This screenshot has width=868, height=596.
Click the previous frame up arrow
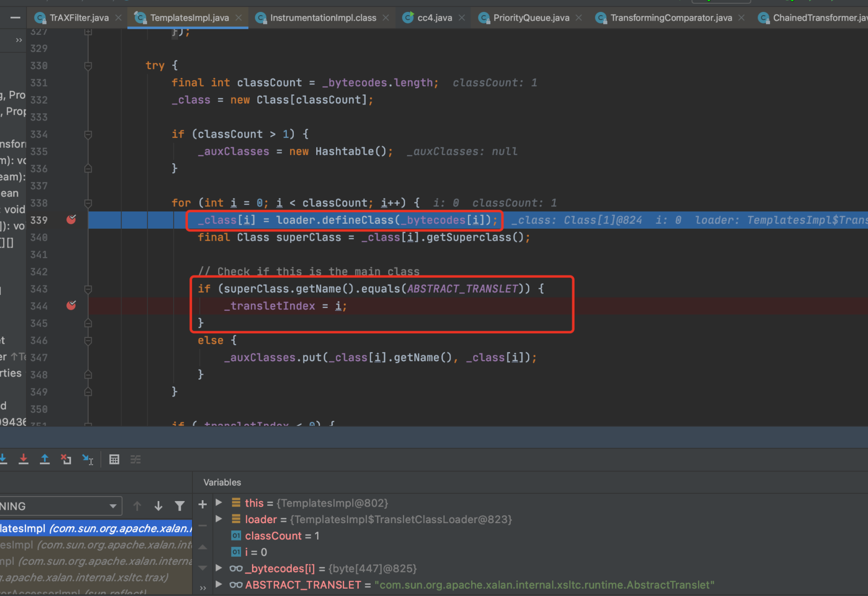point(137,506)
